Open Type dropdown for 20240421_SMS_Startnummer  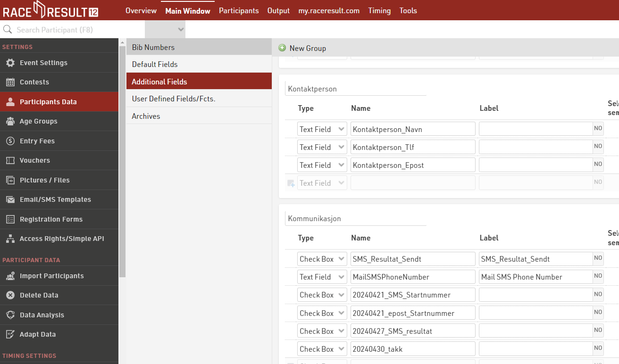tap(322, 295)
